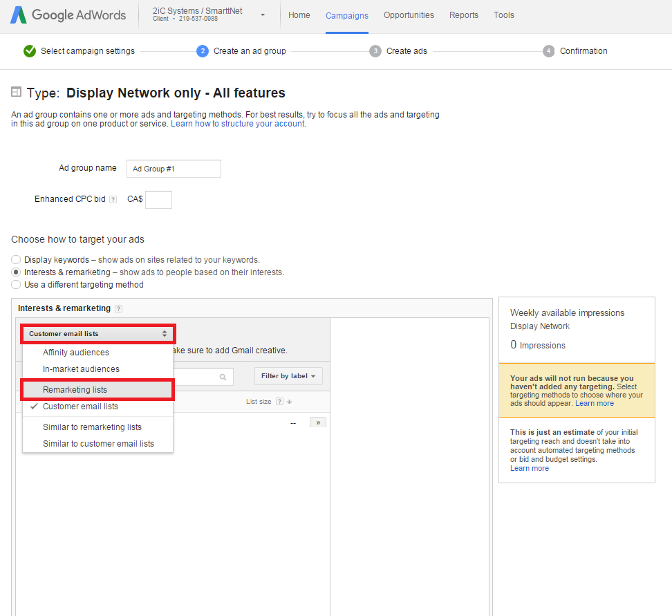Click the Google AdWords logo
The height and width of the screenshot is (616, 672).
(x=68, y=15)
